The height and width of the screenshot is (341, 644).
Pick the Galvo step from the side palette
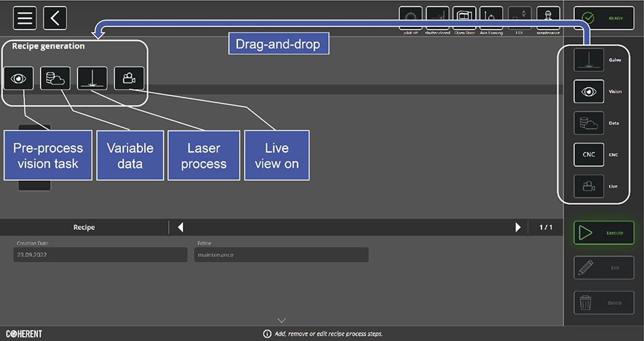click(x=589, y=60)
